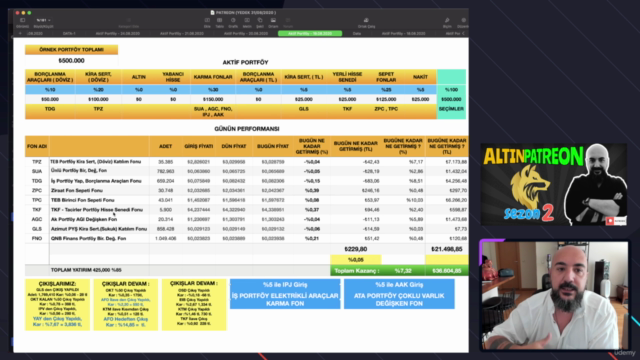
Task: Click the Ekle insert toolbar icon
Action: click(x=207, y=20)
